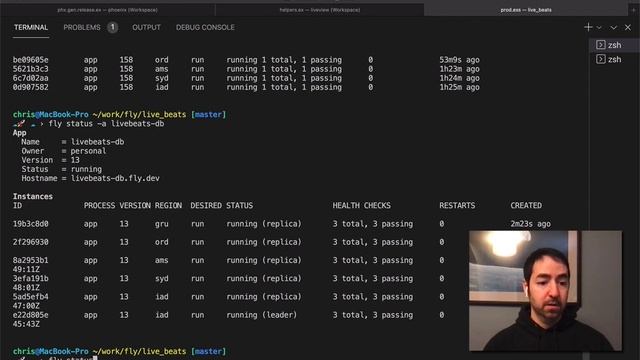Viewport: 640px width, 360px height.
Task: Click instance ID 8a2953b1
Action: [31, 260]
